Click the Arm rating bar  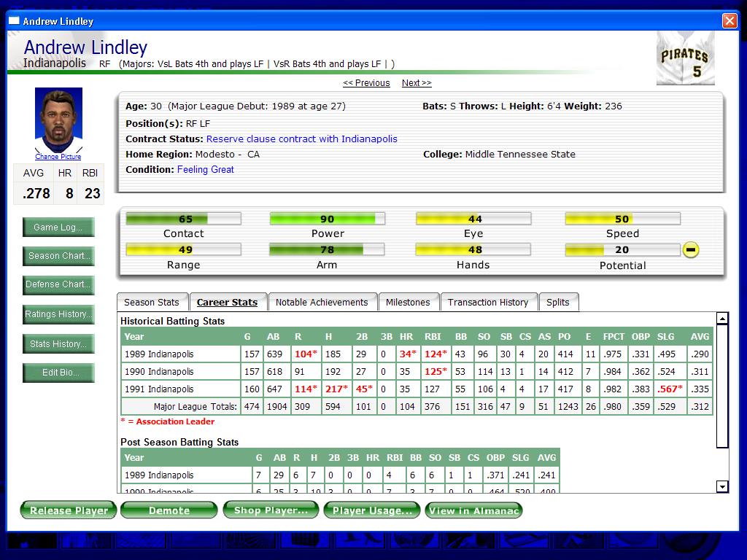coord(327,249)
